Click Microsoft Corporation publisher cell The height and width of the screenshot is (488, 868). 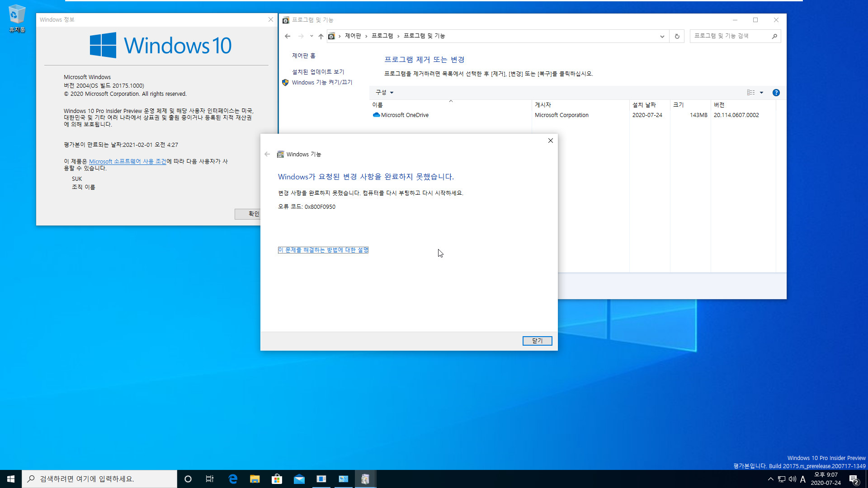[x=561, y=115]
